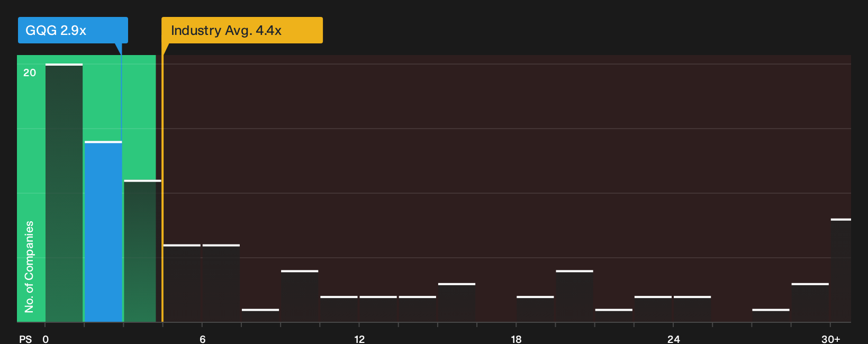Select the bar ending at the PS 30+ tick
The image size is (868, 344).
tap(810, 303)
